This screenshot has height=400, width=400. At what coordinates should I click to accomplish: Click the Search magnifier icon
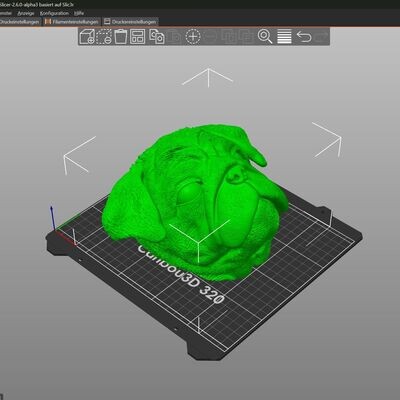tap(265, 36)
